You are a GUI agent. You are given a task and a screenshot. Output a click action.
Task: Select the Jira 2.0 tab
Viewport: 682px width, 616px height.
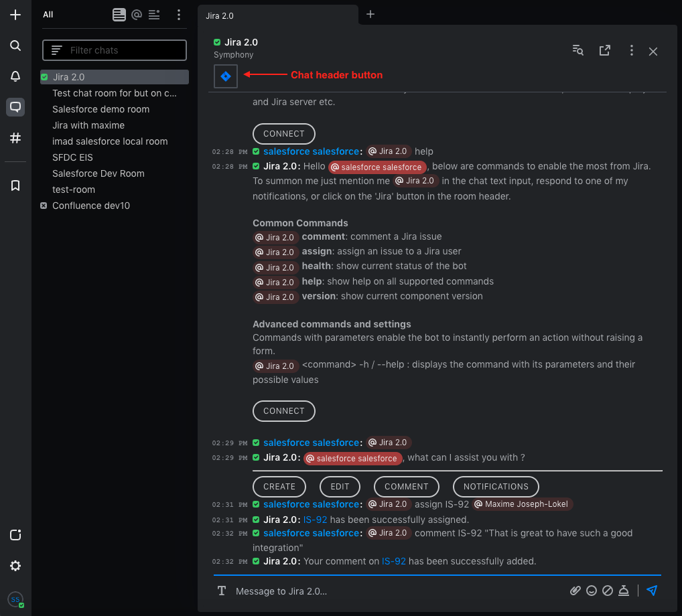coord(277,15)
